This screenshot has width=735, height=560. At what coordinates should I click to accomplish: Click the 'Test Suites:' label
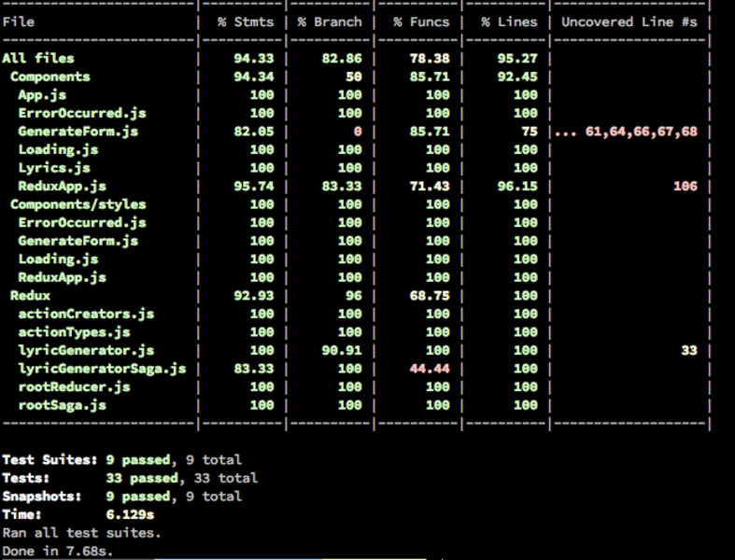tap(50, 460)
